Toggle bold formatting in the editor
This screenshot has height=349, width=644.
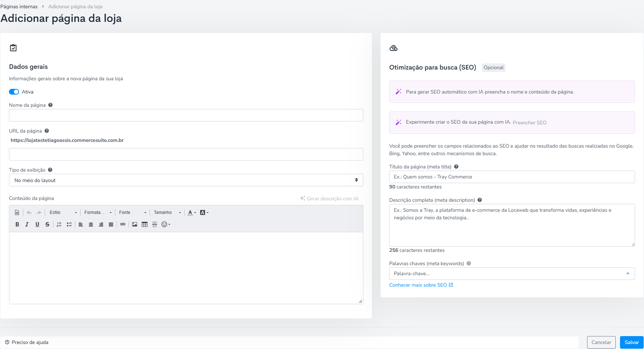pyautogui.click(x=17, y=224)
